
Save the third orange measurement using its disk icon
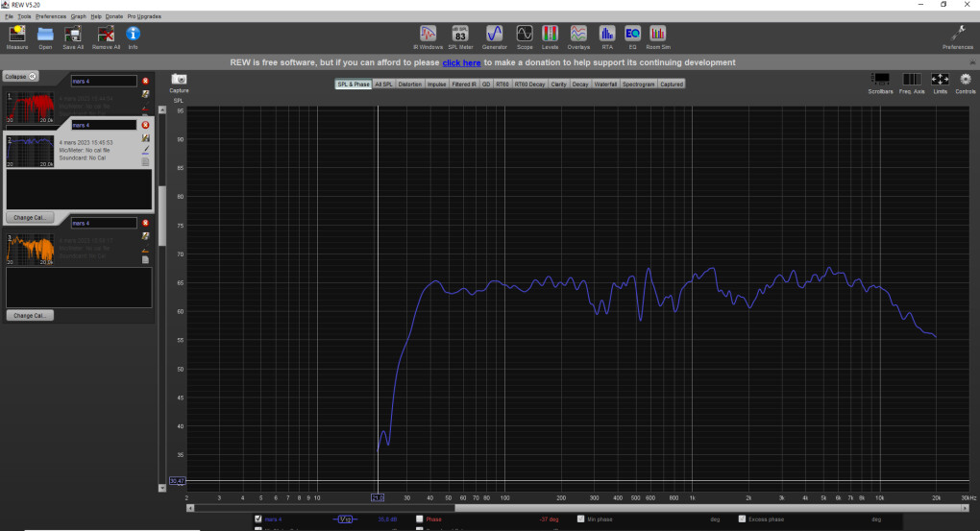point(146,236)
